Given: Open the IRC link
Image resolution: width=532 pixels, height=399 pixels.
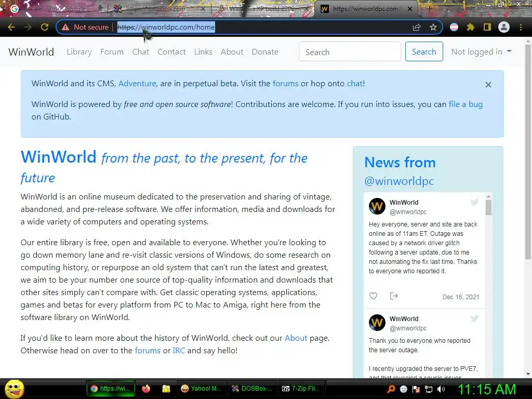Looking at the screenshot, I should 179,351.
